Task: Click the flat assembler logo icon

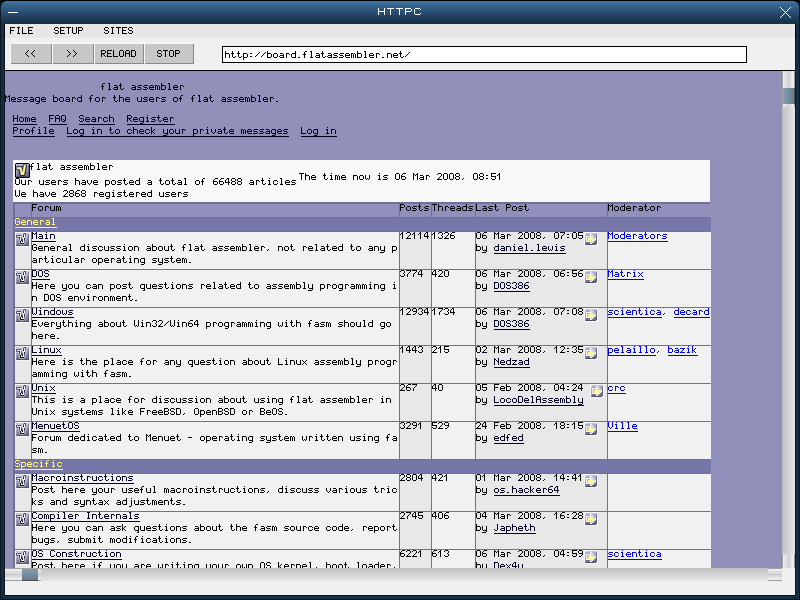Action: [22, 170]
